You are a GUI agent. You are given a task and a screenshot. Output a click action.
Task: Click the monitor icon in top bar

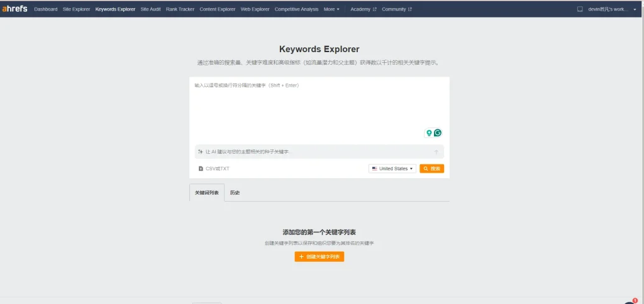pyautogui.click(x=580, y=9)
